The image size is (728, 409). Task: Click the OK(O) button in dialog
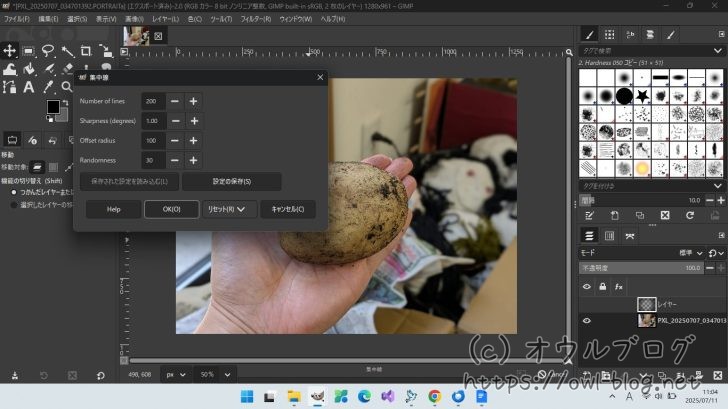[171, 209]
